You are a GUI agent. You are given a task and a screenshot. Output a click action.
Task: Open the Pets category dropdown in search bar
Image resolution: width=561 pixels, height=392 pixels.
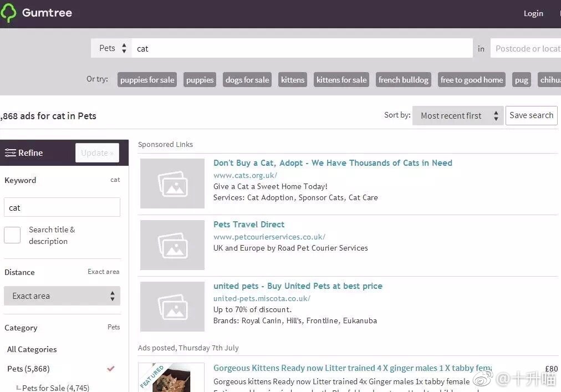111,48
